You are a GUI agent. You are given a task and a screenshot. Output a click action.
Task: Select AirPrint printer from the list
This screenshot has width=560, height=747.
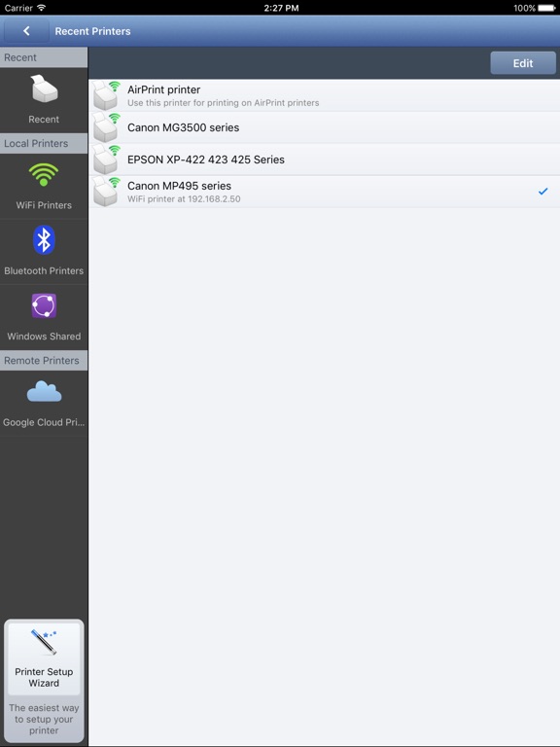324,95
